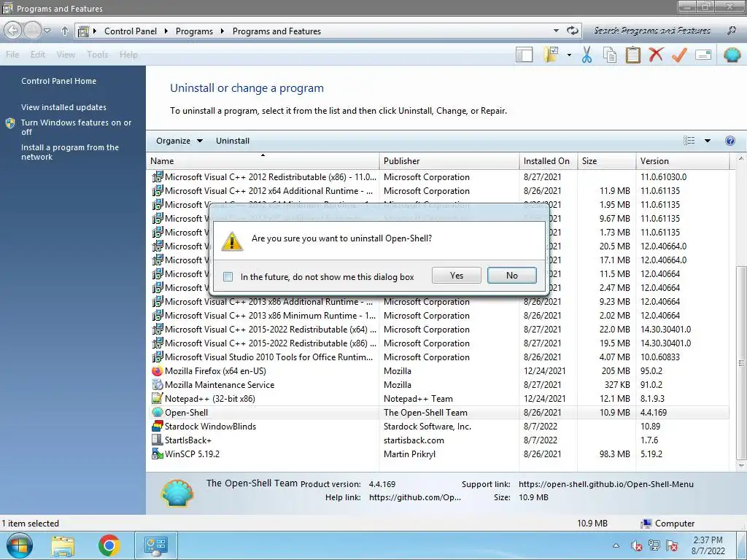Screen dimensions: 747x560
Task: Select 'Microsoft Visual Studio 2010 Tools' row
Action: [438, 357]
